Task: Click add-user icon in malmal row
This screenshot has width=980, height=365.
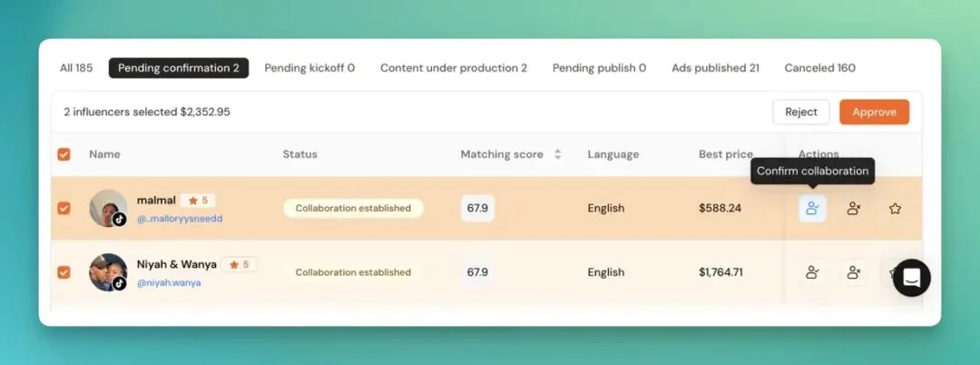Action: coord(853,209)
